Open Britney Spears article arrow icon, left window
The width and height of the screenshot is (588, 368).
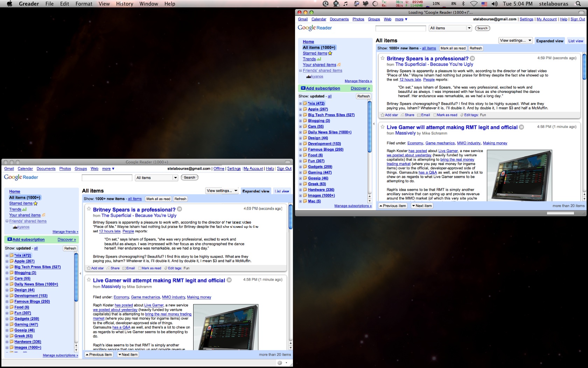[179, 209]
